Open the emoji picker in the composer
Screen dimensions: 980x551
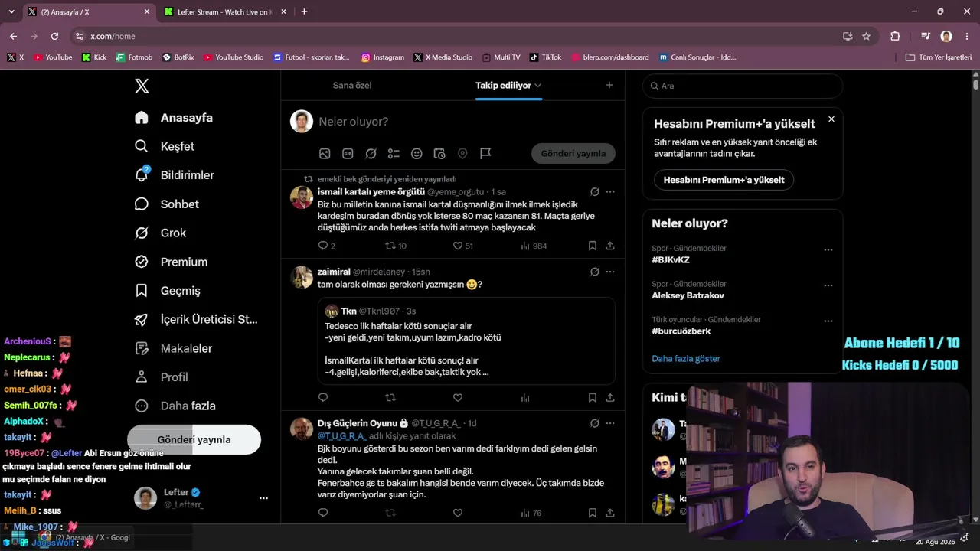click(x=416, y=154)
